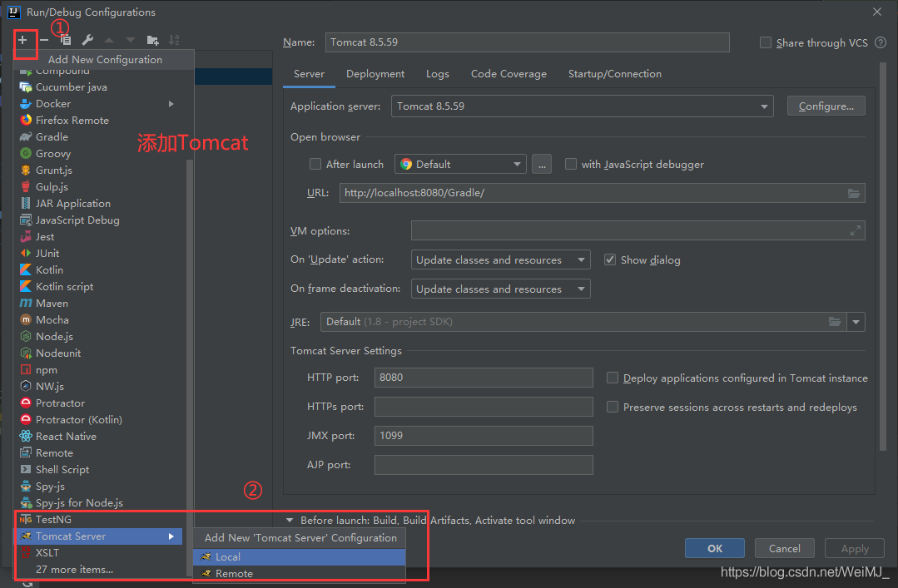Open the Code Coverage tab
Screen dimensions: 898x588
[509, 74]
